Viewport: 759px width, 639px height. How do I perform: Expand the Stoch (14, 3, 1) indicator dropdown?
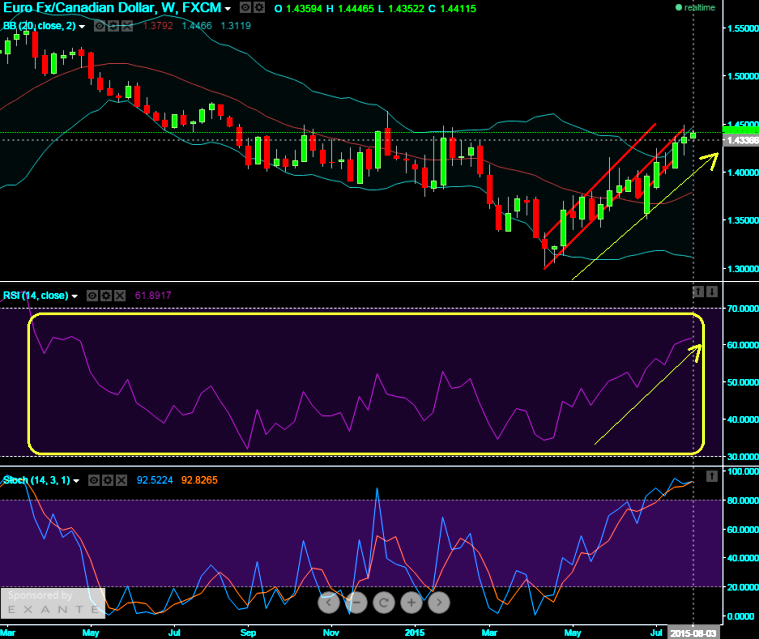tap(76, 481)
